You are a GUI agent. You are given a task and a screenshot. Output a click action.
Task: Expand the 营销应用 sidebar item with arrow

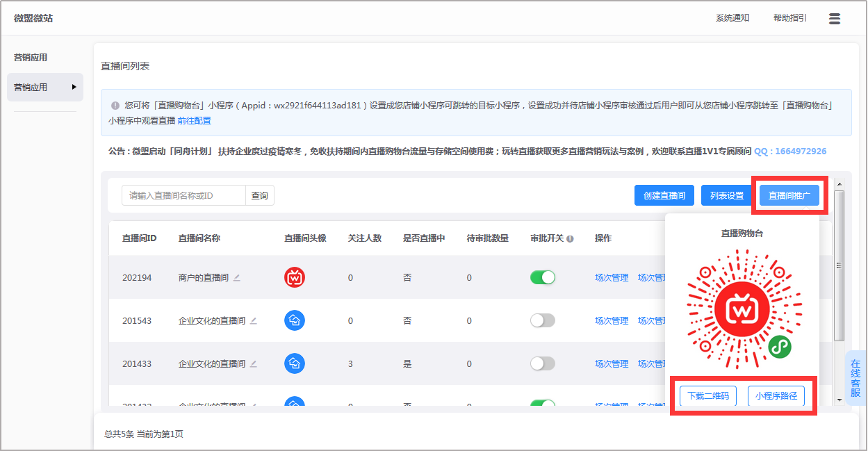click(x=45, y=88)
